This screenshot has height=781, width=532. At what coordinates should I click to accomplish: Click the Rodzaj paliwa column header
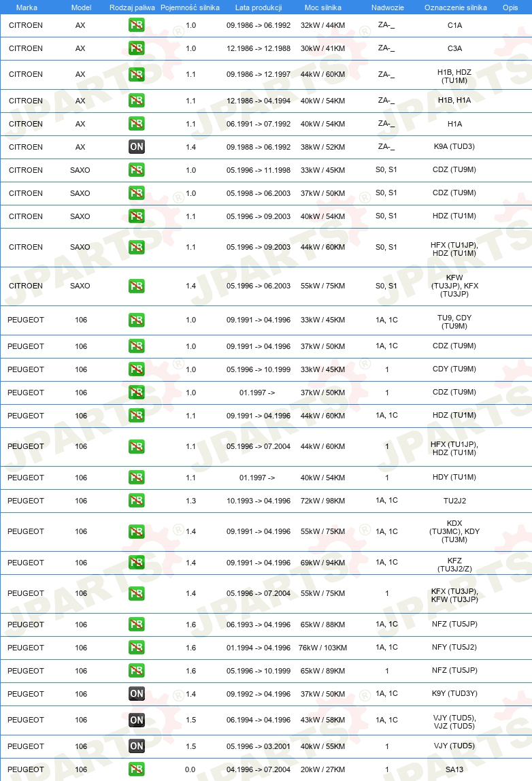pos(132,7)
